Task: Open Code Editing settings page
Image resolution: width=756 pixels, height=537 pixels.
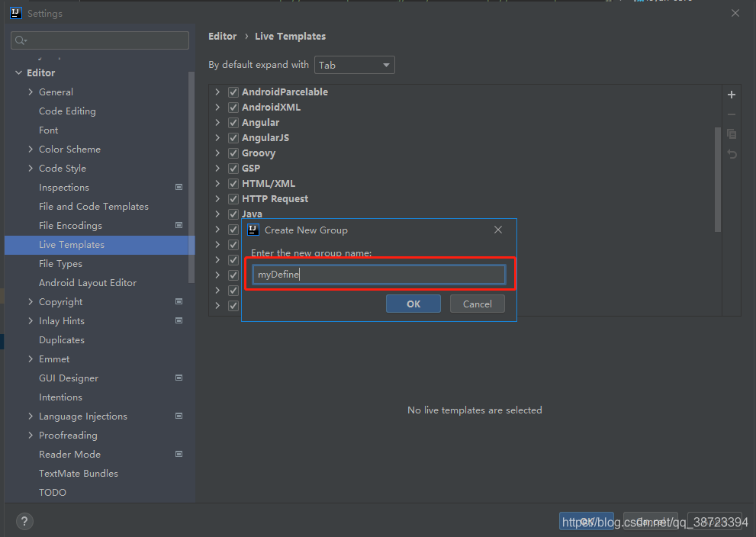Action: [67, 111]
